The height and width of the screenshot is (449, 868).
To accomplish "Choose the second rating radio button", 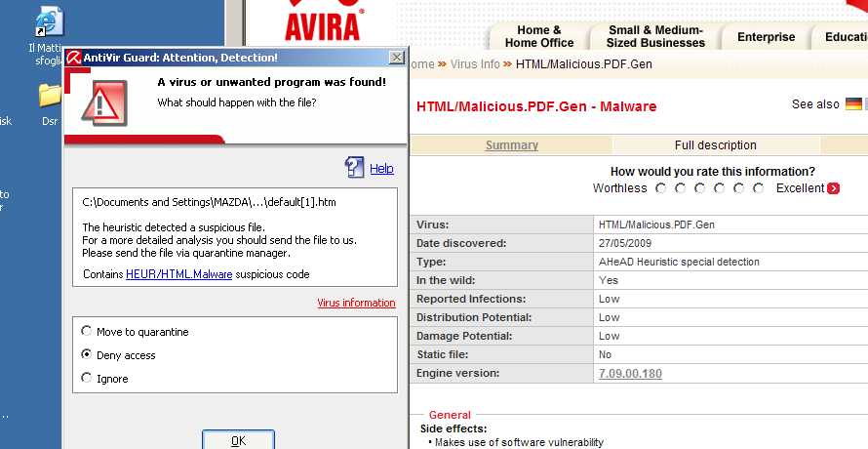I will click(x=680, y=188).
